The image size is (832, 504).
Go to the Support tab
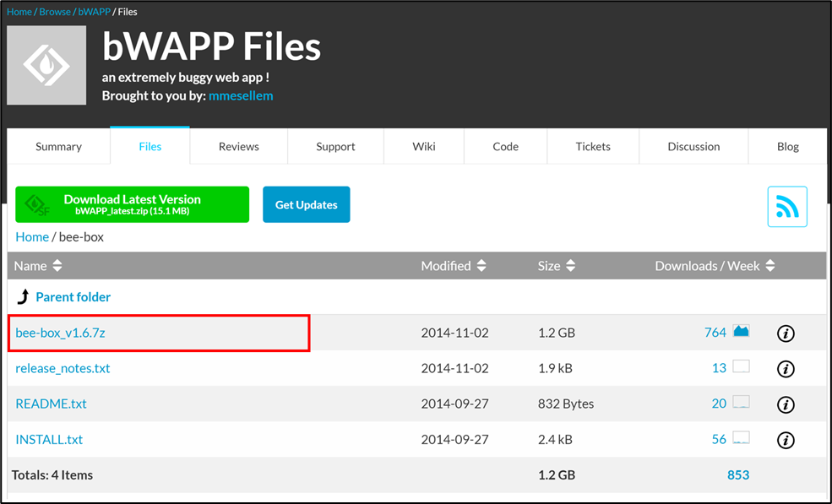[335, 146]
